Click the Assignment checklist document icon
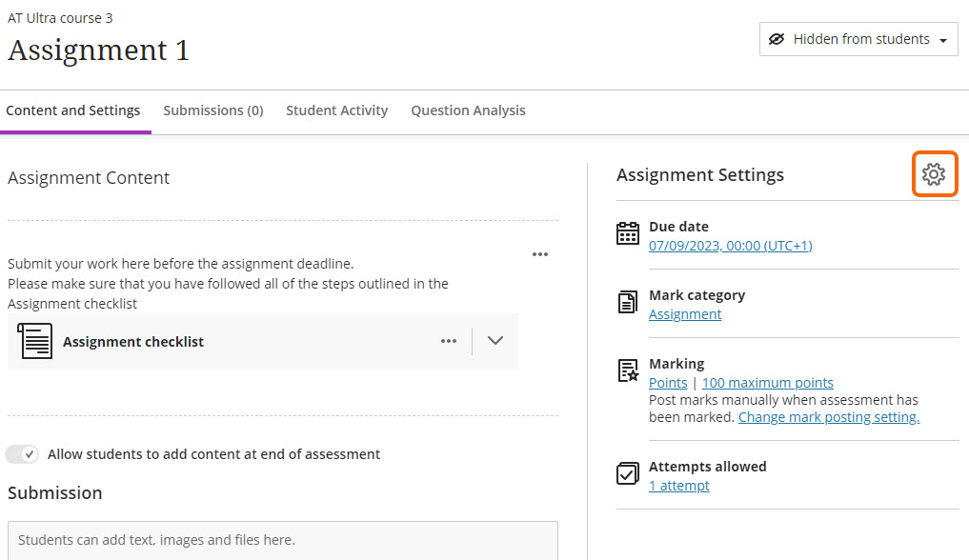969x560 pixels. point(35,341)
